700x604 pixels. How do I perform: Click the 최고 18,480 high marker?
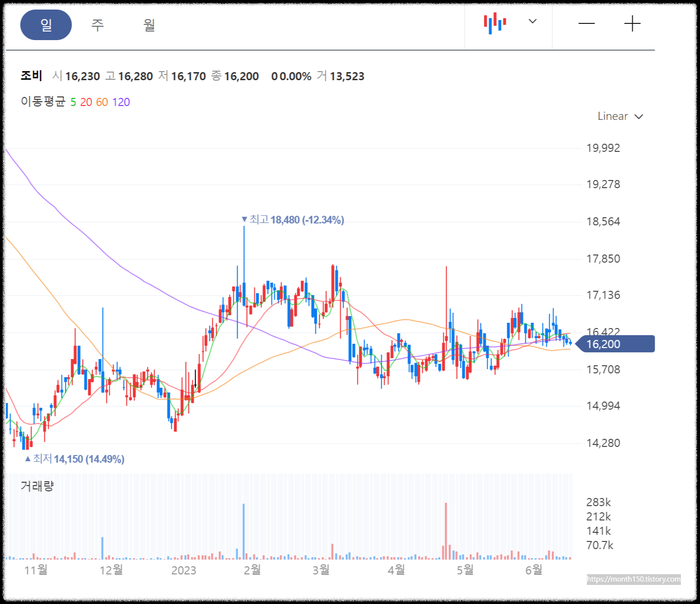(x=293, y=220)
